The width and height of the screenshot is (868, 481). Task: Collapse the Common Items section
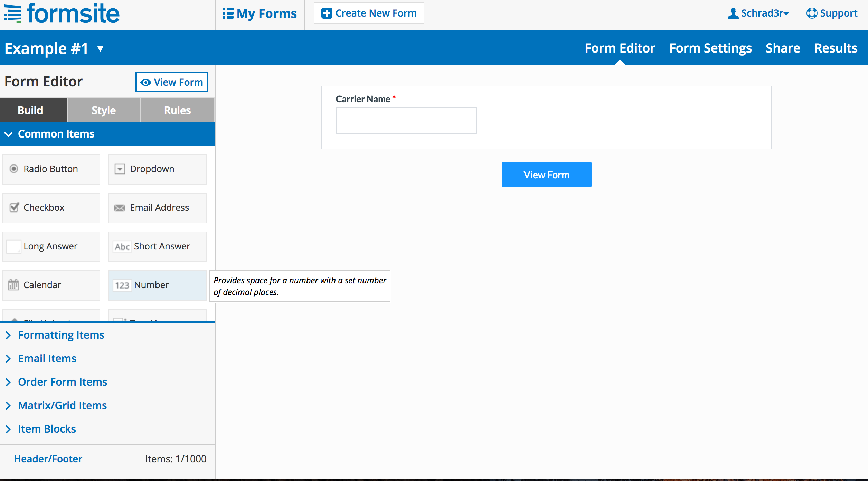pyautogui.click(x=107, y=134)
